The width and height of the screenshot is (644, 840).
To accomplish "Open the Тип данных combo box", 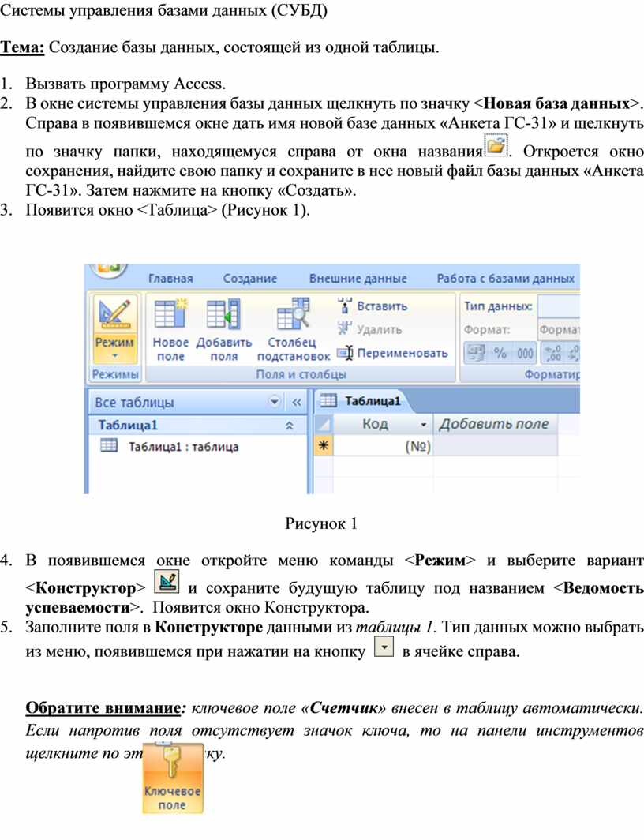I will (x=558, y=306).
